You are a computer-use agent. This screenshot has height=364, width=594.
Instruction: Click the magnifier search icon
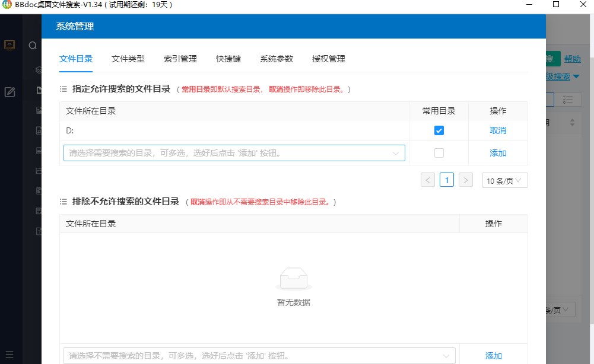click(33, 46)
